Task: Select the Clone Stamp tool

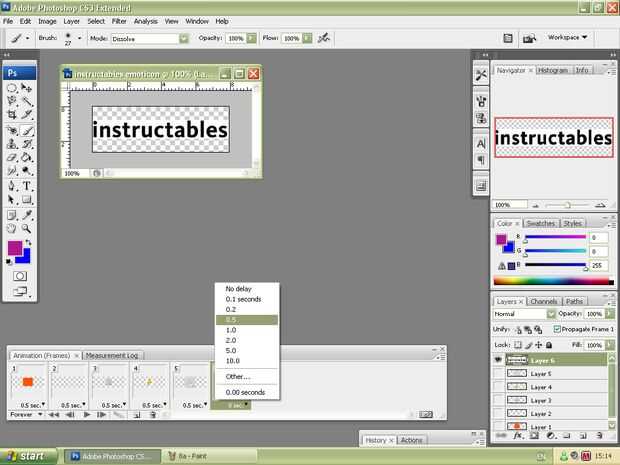Action: tap(12, 144)
